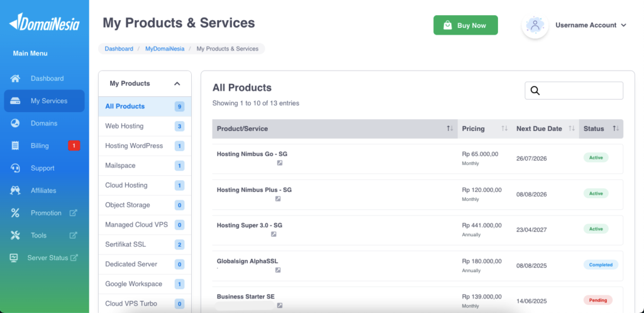Click the My Products & Services breadcrumb
Screen dimensions: 644x313
(228, 48)
